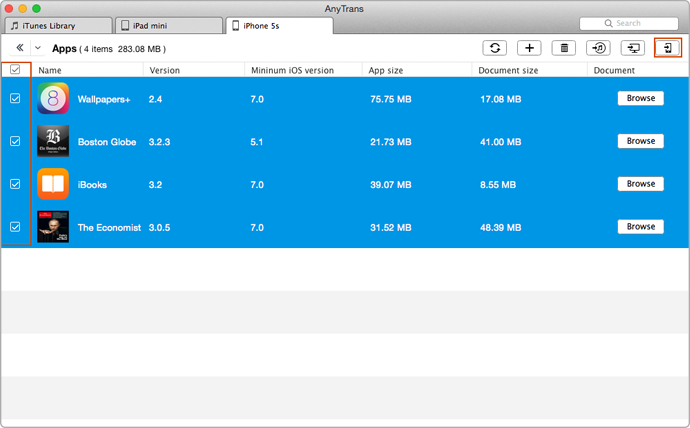Click the green zoom window button
The height and width of the screenshot is (428, 690).
pyautogui.click(x=37, y=8)
